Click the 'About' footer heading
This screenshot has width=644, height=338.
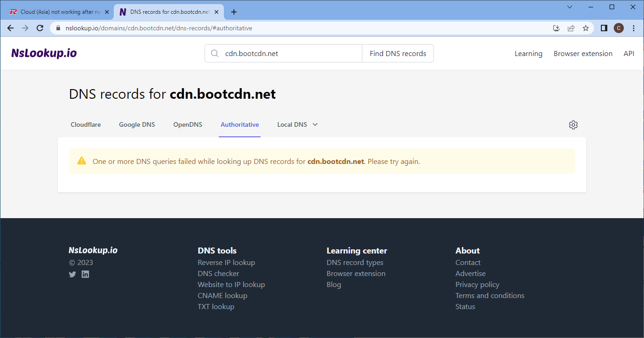[x=467, y=251]
